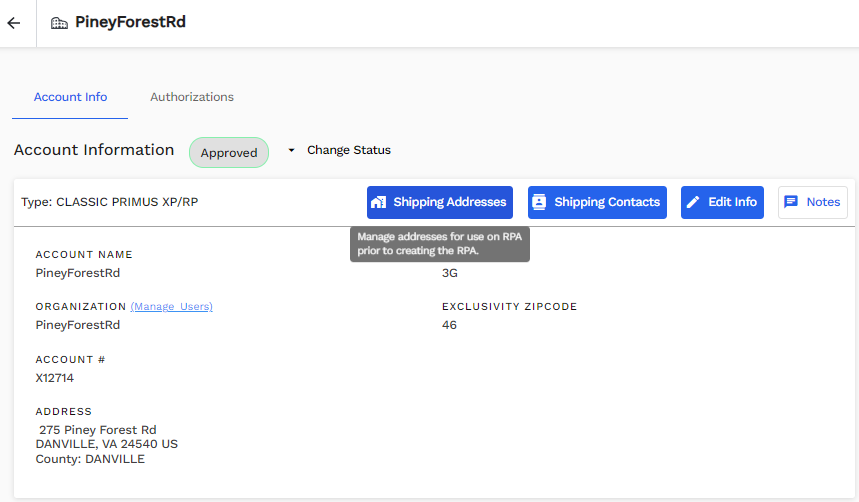The width and height of the screenshot is (859, 502).
Task: Go back using the left arrow icon
Action: [x=14, y=23]
